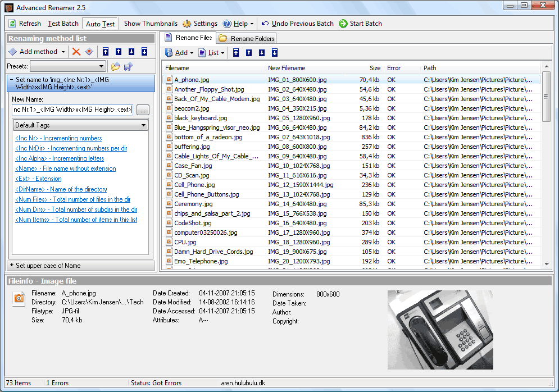Insert the 'Inc Alpha' incrementing letters tag
The width and height of the screenshot is (559, 392).
60,158
